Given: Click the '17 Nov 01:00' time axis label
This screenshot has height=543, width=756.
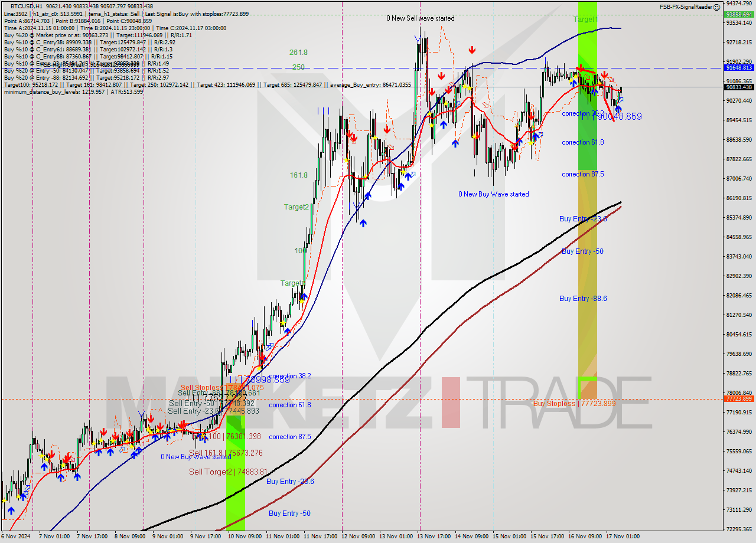Looking at the screenshot, I should [624, 537].
